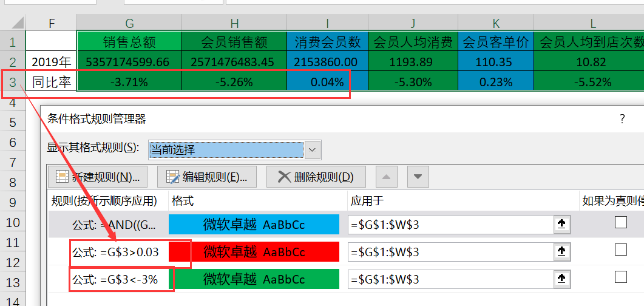Collapse range selector for the G$3>0.03 rule
This screenshot has width=644, height=306.
pos(561,252)
